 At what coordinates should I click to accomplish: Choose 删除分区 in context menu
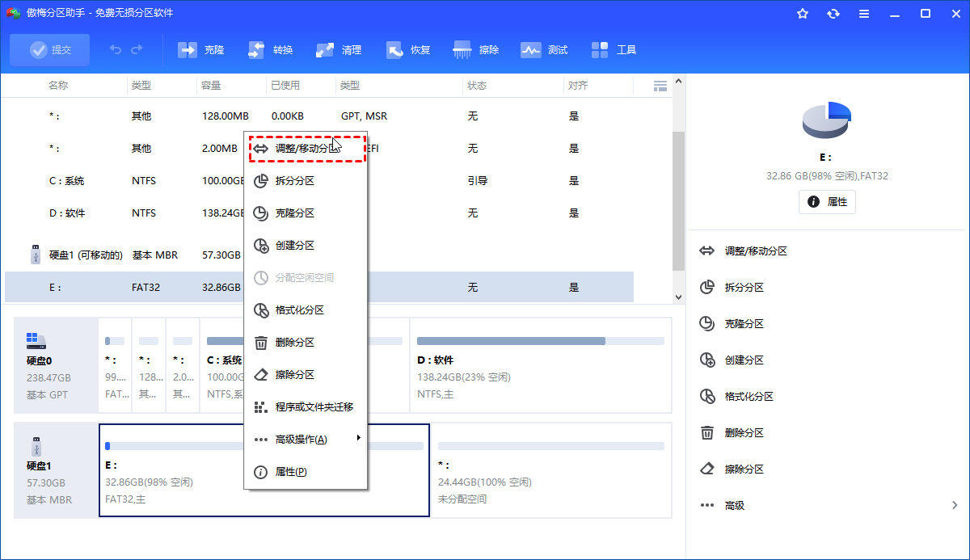pos(306,343)
